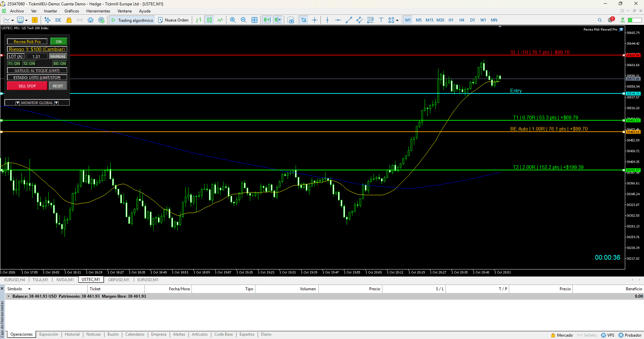Click the zoom in magnifier icon

[233, 20]
